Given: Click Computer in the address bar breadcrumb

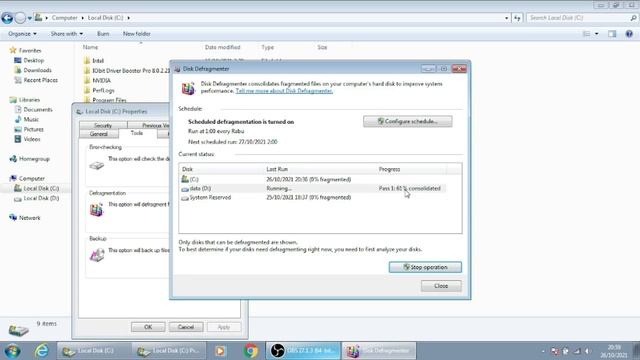Looking at the screenshot, I should click(64, 18).
